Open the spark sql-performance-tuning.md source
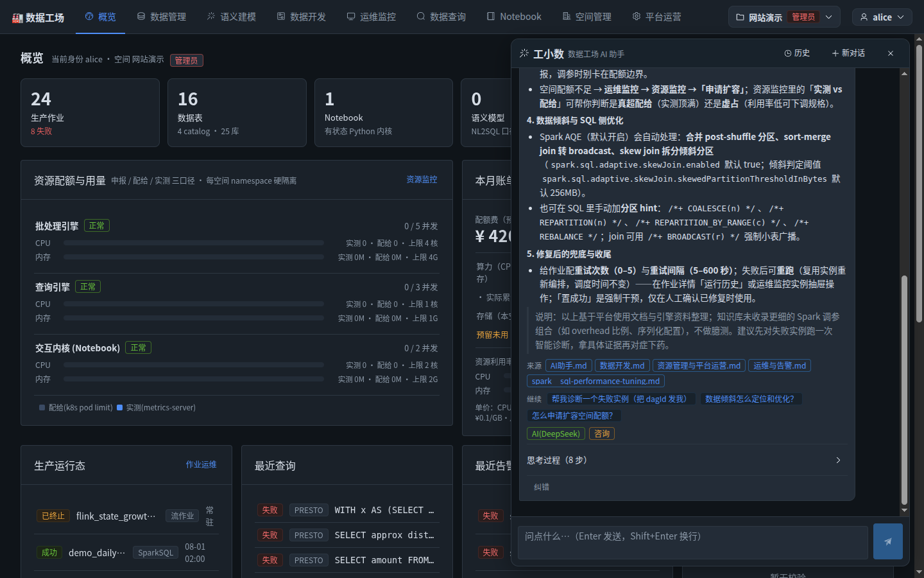The width and height of the screenshot is (924, 578). (595, 381)
